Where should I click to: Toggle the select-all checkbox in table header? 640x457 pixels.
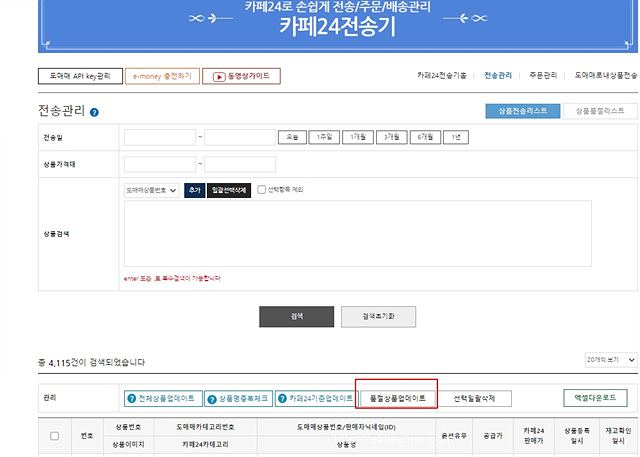pos(54,436)
